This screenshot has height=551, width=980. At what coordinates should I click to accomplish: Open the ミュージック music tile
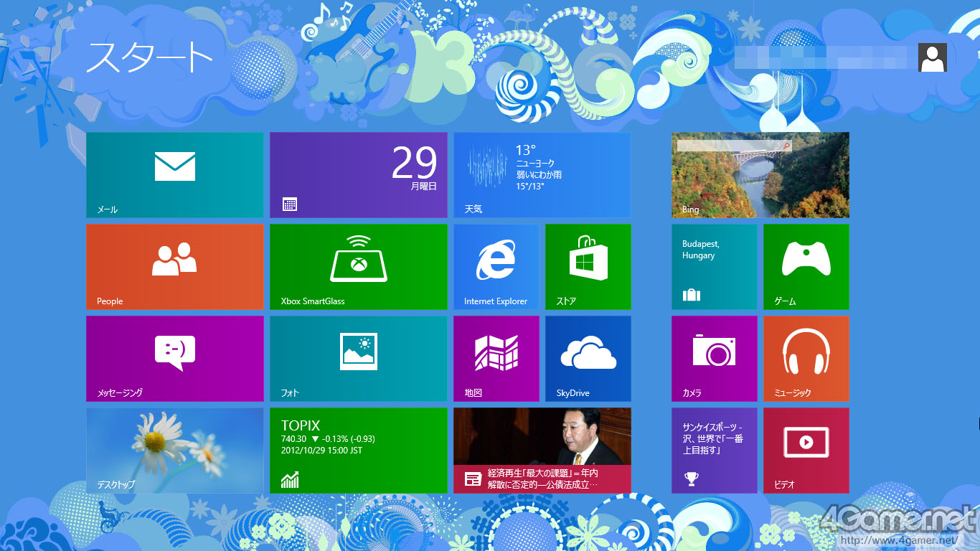coord(806,359)
